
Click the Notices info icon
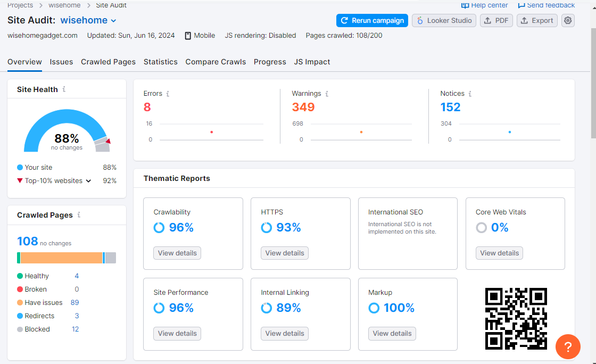(470, 94)
